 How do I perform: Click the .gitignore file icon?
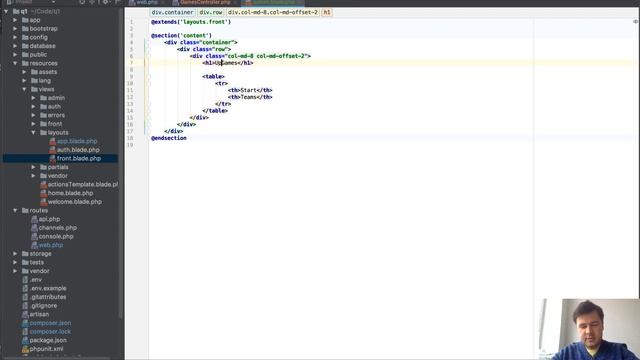pos(25,305)
